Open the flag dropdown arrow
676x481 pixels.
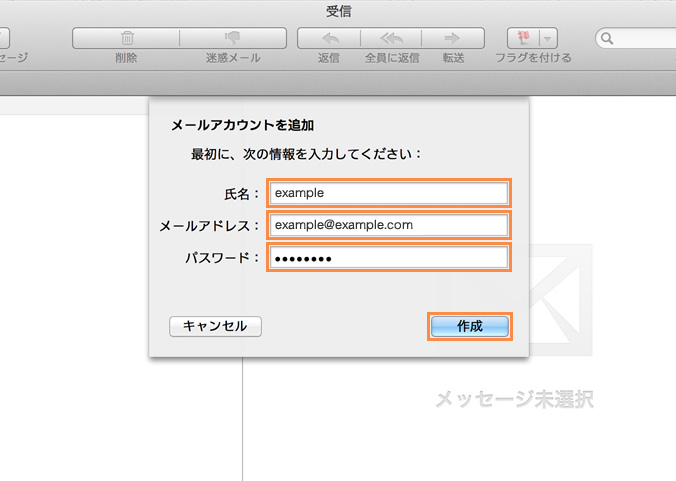pyautogui.click(x=548, y=39)
